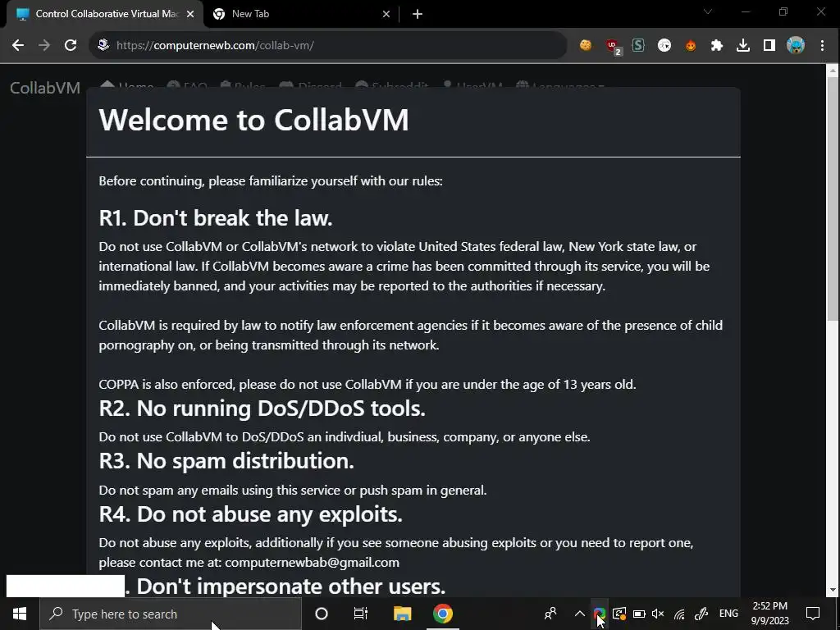Click the scrollbar down arrow

(x=832, y=591)
